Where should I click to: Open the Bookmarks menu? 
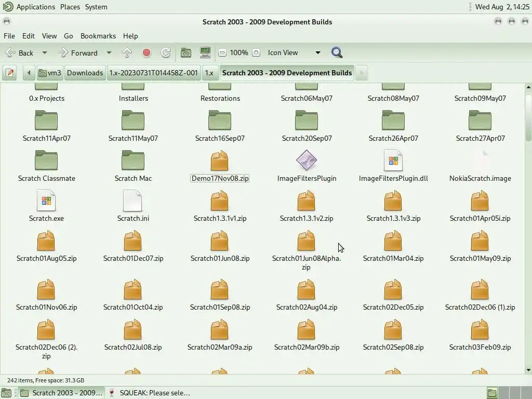tap(98, 36)
